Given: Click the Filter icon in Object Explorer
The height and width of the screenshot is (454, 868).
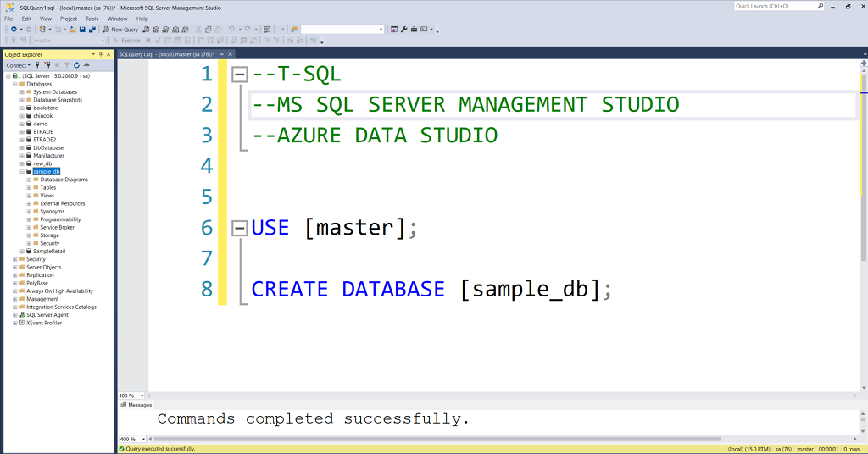Looking at the screenshot, I should pyautogui.click(x=66, y=65).
